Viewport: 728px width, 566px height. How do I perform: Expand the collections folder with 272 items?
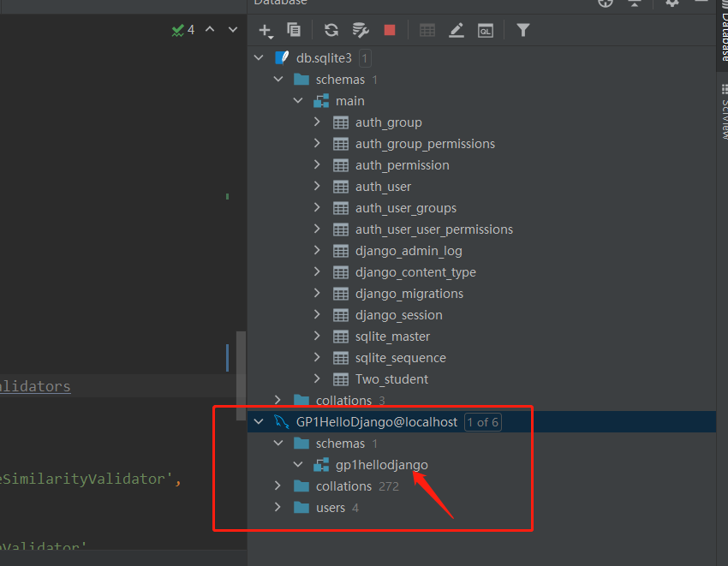(x=277, y=486)
